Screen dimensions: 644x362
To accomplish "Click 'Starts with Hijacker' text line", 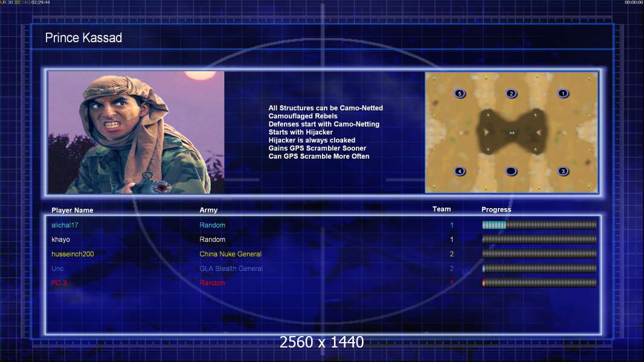I will 300,132.
